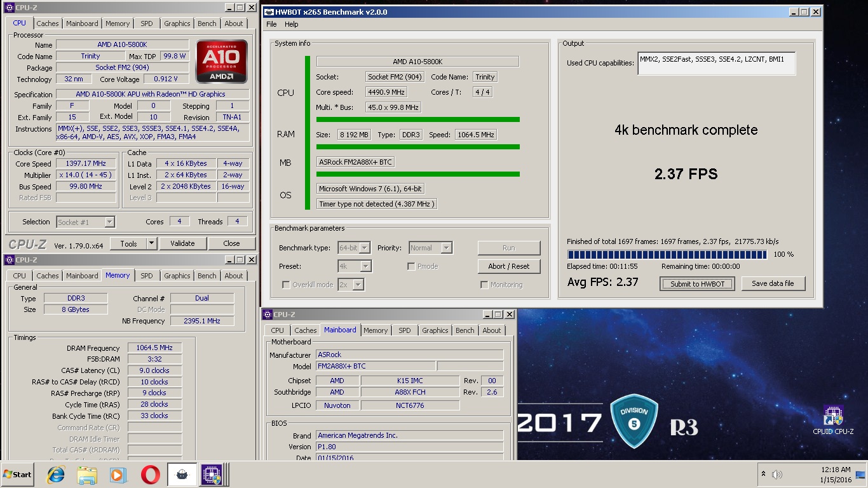Open Mainboard tab in top CPU-Z window
The height and width of the screenshot is (488, 868).
pyautogui.click(x=83, y=24)
